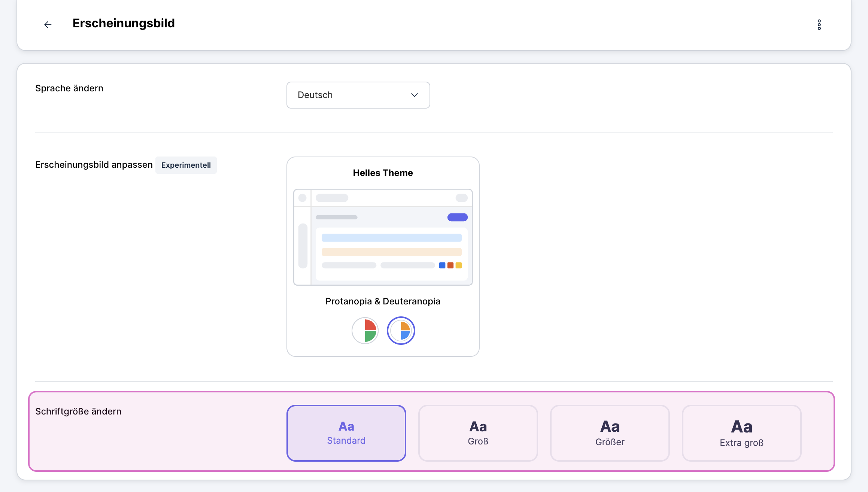The width and height of the screenshot is (868, 492).
Task: Switch font size to Größer
Action: (x=610, y=433)
